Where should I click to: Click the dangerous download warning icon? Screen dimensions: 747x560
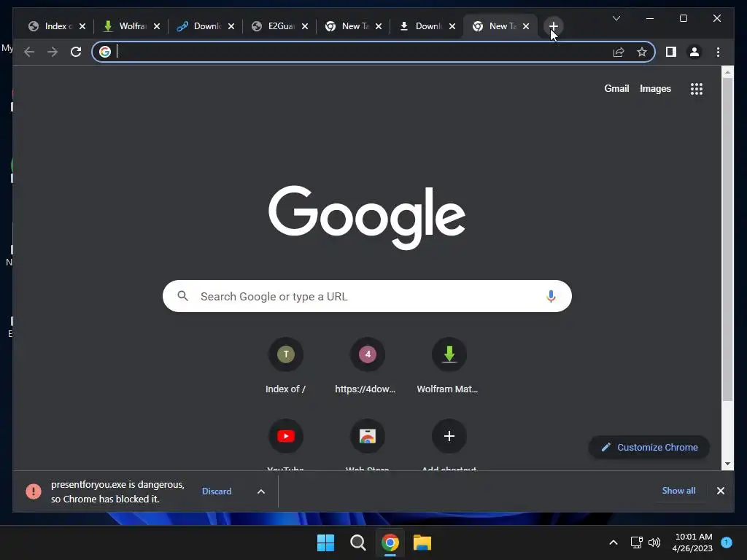[34, 491]
